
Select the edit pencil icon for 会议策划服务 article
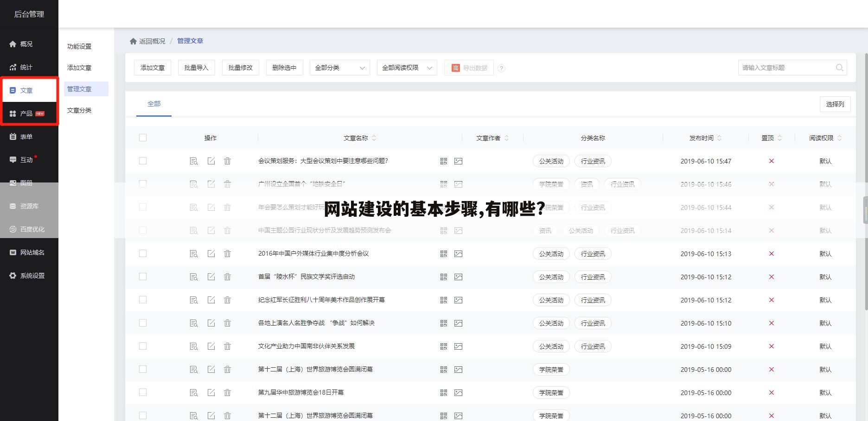point(211,161)
